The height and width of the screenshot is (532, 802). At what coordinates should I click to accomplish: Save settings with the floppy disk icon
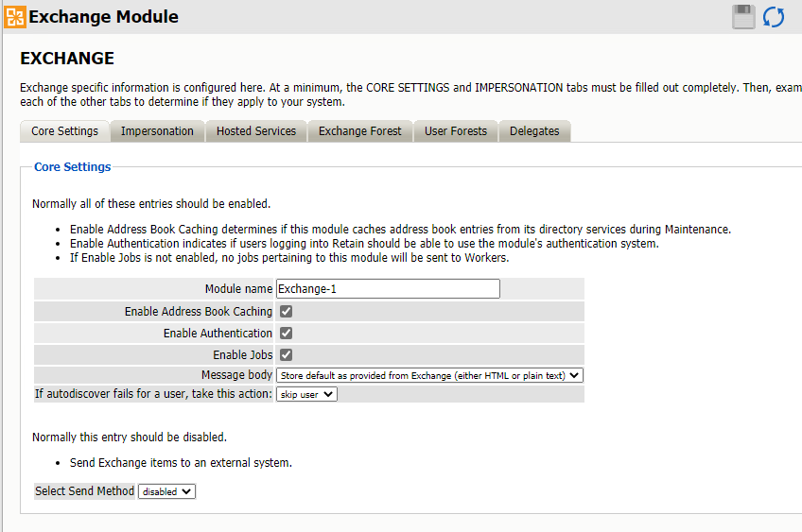click(x=744, y=17)
